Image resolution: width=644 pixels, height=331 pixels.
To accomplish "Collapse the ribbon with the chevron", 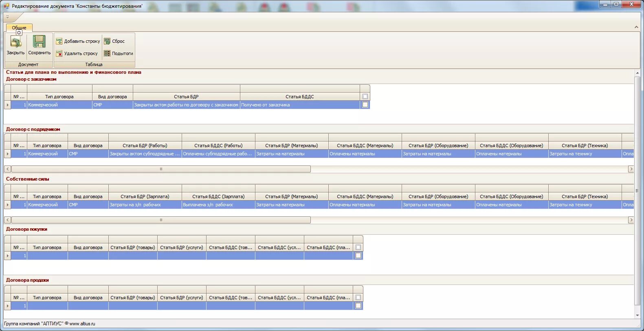I will coord(636,27).
